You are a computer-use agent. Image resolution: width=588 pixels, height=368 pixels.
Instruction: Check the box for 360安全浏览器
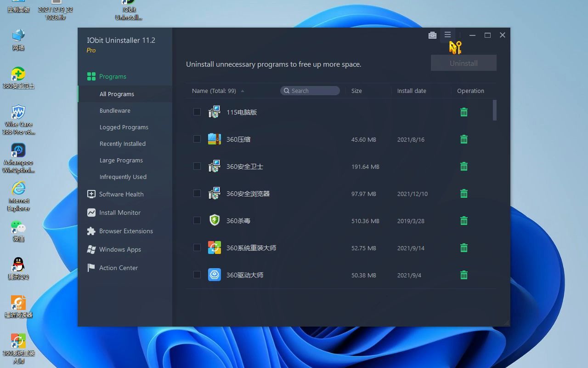click(197, 193)
